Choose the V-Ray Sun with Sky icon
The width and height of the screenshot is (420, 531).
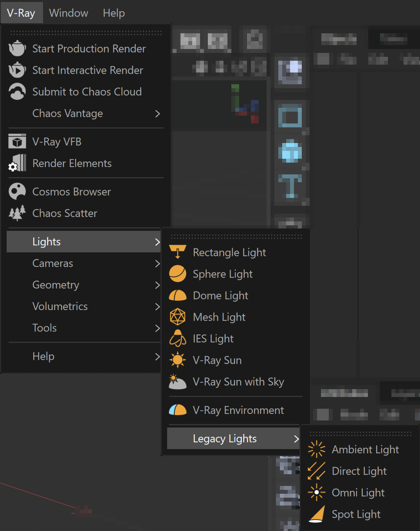(178, 382)
